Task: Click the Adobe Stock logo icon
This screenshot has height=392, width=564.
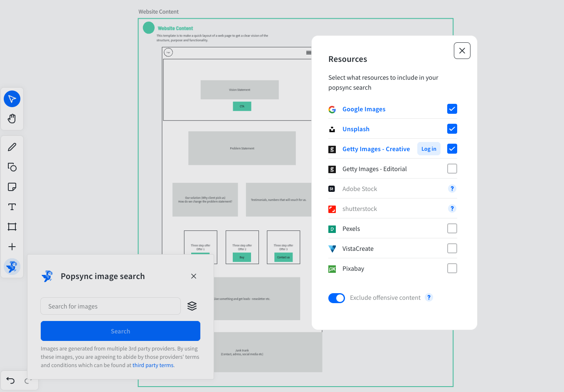Action: tap(332, 189)
